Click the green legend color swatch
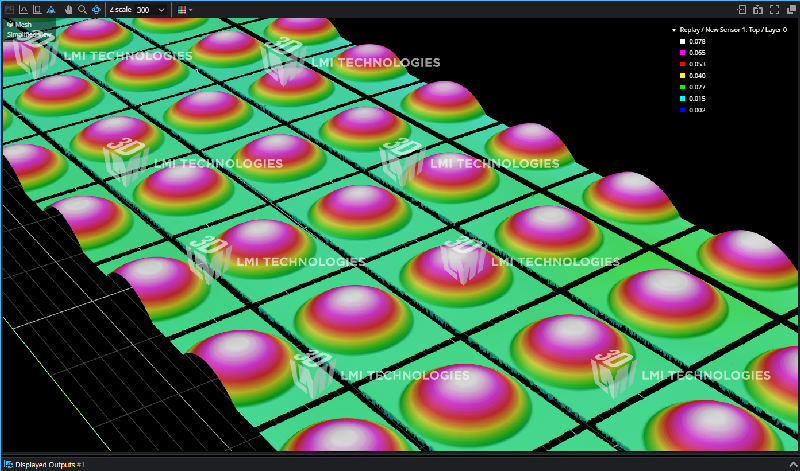Image resolution: width=800 pixels, height=471 pixels. (x=683, y=87)
